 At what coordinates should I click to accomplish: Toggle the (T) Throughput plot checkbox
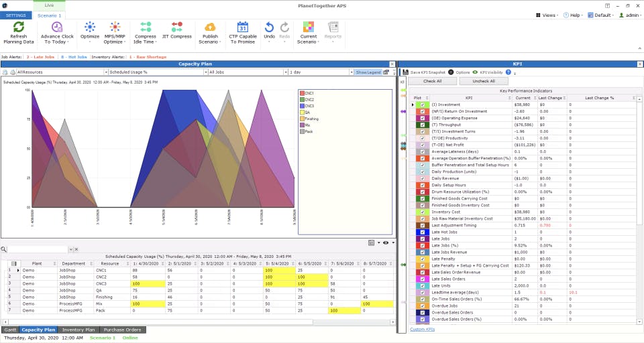coord(422,125)
